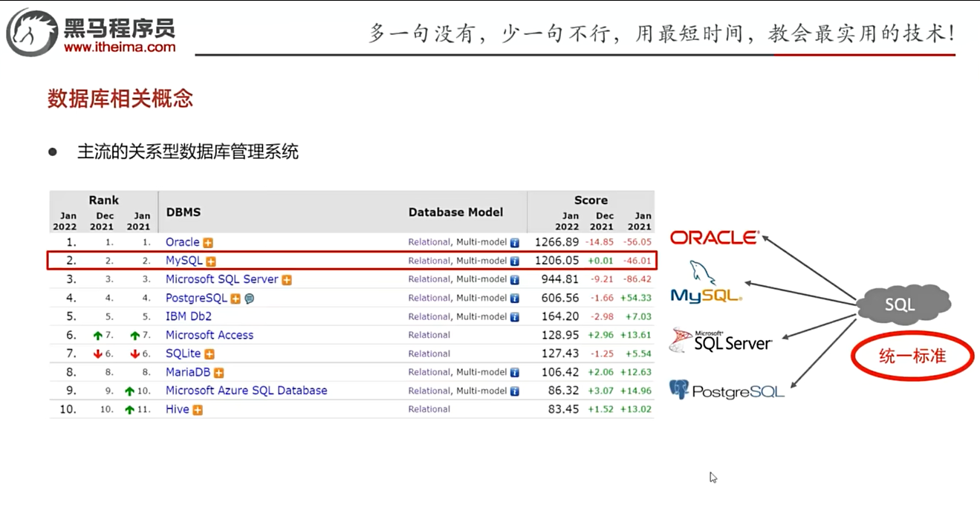Click the green up arrow in Azure SQL row
Image resolution: width=980 pixels, height=528 pixels.
(x=129, y=391)
